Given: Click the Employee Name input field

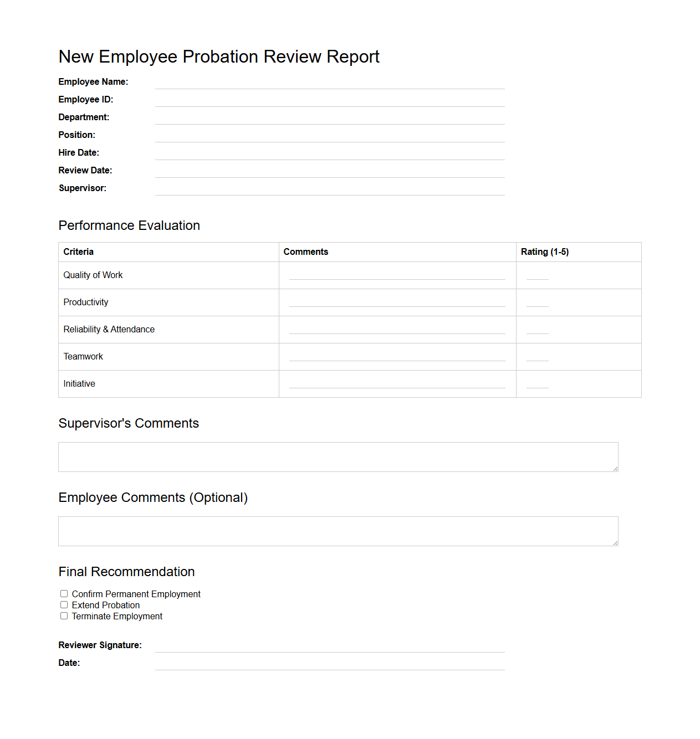Looking at the screenshot, I should pos(329,84).
